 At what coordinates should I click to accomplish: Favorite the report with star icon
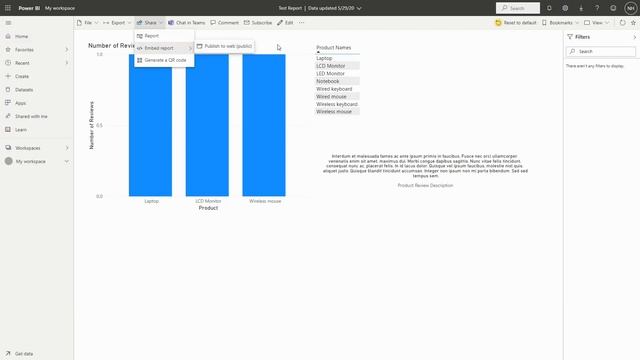[x=633, y=23]
